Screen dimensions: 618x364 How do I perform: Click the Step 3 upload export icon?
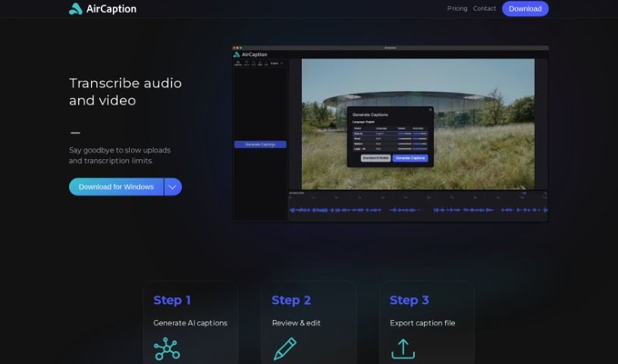[x=403, y=349]
